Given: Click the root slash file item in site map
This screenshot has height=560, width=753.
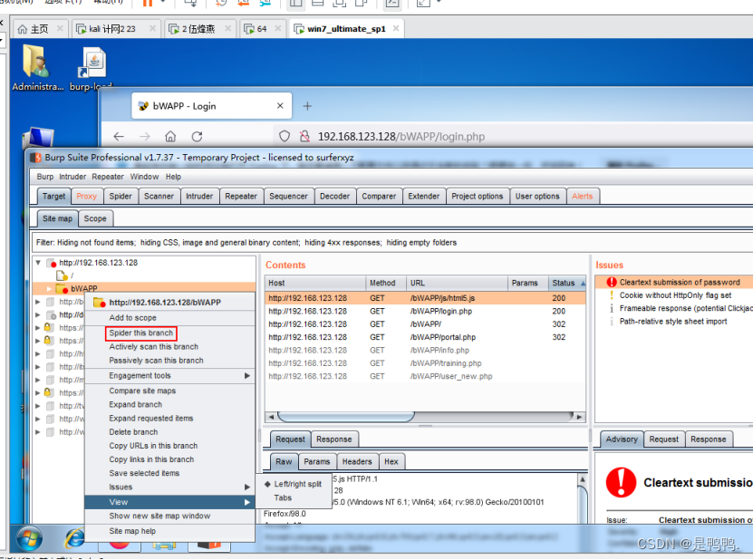Looking at the screenshot, I should 64,275.
